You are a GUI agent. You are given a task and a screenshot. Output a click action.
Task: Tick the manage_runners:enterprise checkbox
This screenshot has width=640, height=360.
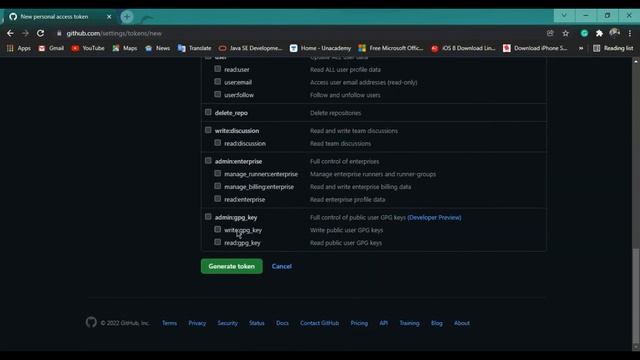point(218,173)
